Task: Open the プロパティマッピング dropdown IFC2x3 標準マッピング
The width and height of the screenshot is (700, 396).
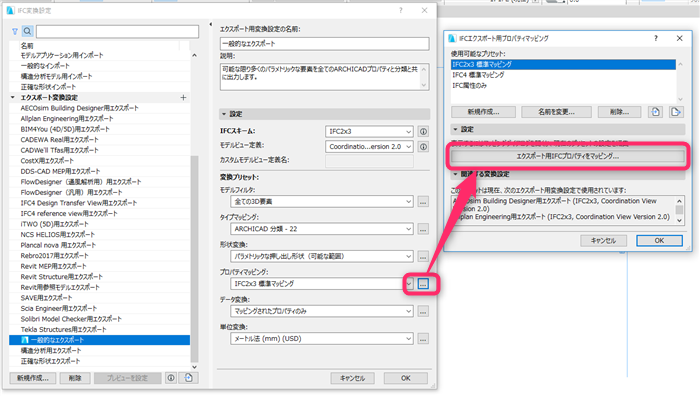Action: tap(322, 284)
